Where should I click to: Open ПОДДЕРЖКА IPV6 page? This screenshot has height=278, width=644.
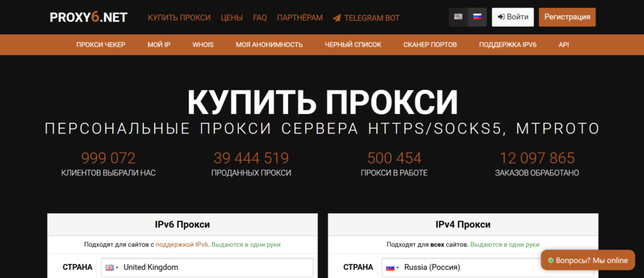508,45
